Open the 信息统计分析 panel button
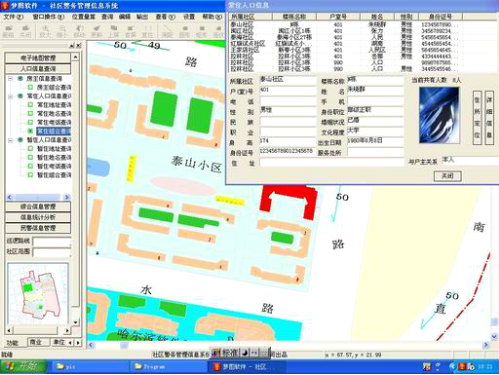The image size is (499, 375). click(38, 217)
